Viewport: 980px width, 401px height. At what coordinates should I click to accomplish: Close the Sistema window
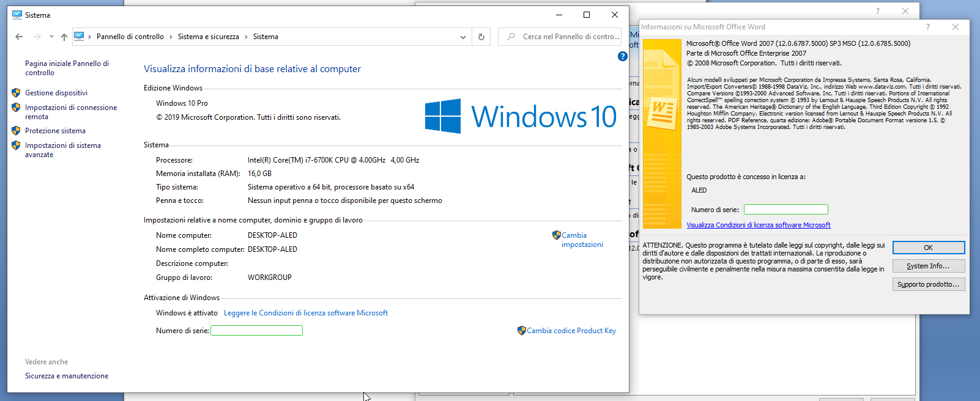tap(615, 15)
